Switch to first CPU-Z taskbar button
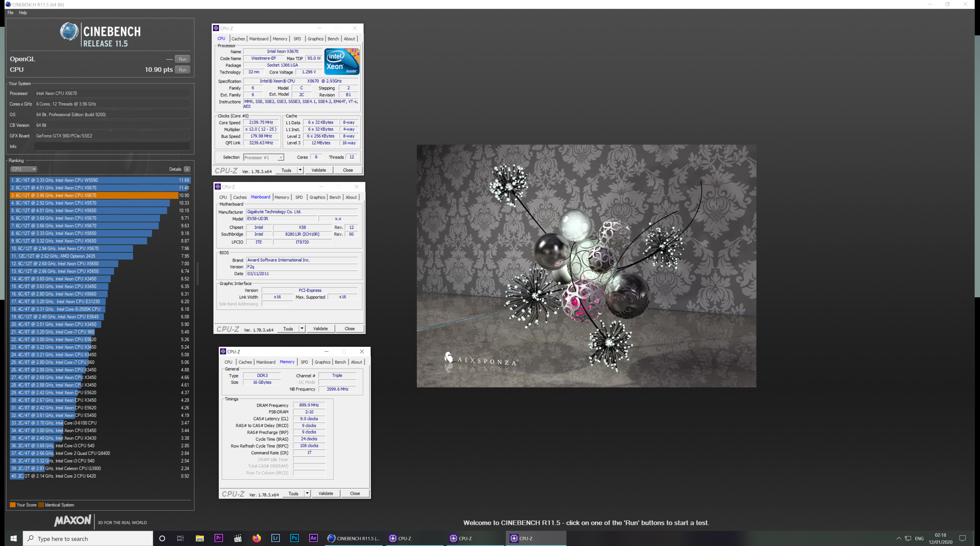980x546 pixels. [415, 538]
